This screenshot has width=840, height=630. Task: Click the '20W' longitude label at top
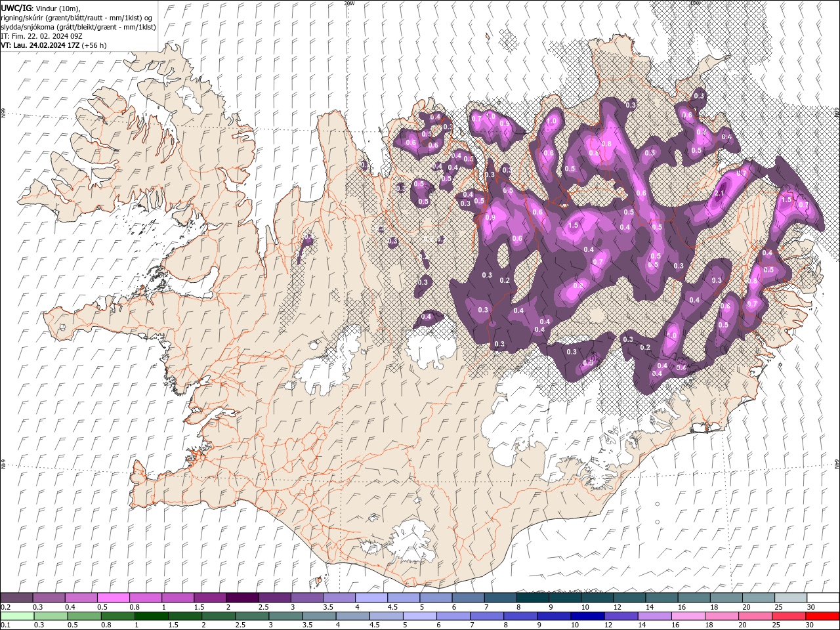349,3
